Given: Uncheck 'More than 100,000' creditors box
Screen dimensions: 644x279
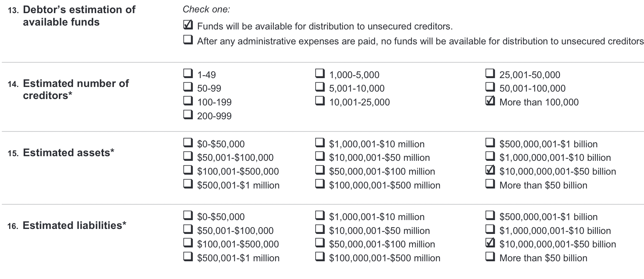Looking at the screenshot, I should click(490, 101).
